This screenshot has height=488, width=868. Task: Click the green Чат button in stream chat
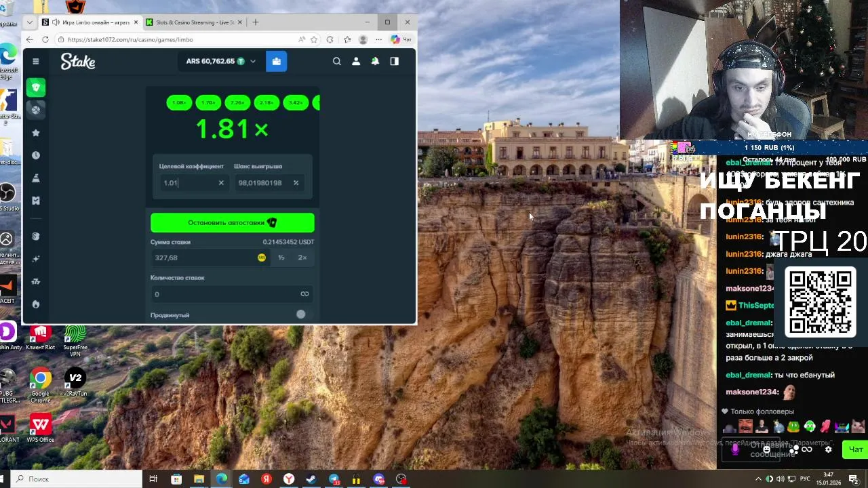[854, 449]
